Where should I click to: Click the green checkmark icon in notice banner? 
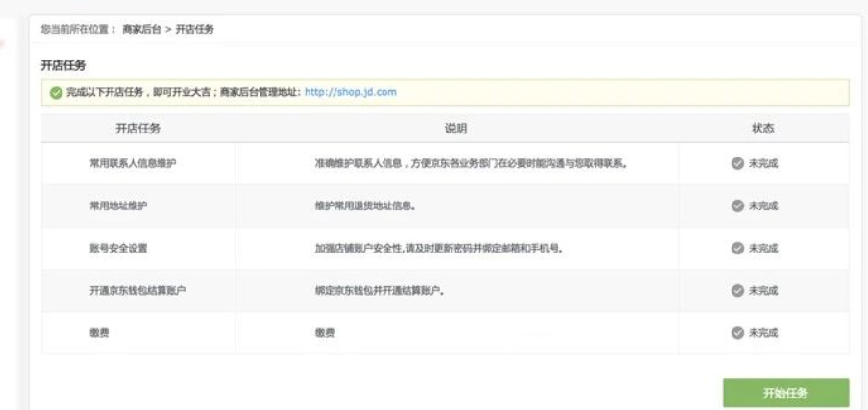click(x=56, y=93)
